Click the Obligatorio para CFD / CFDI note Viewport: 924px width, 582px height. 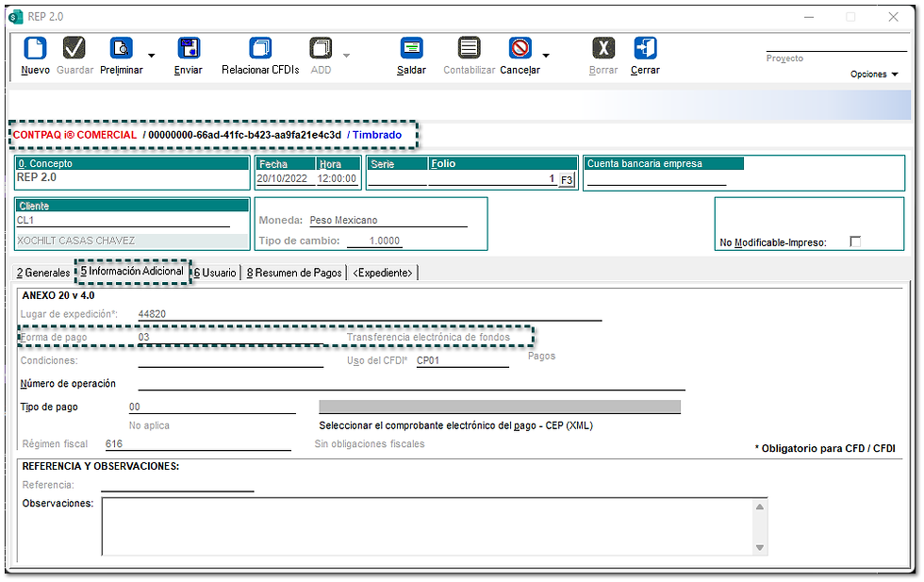click(x=825, y=449)
